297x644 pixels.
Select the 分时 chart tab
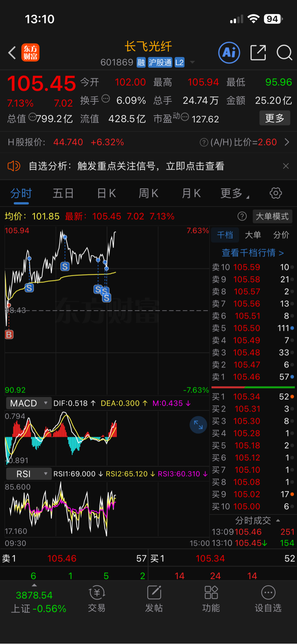point(21,193)
